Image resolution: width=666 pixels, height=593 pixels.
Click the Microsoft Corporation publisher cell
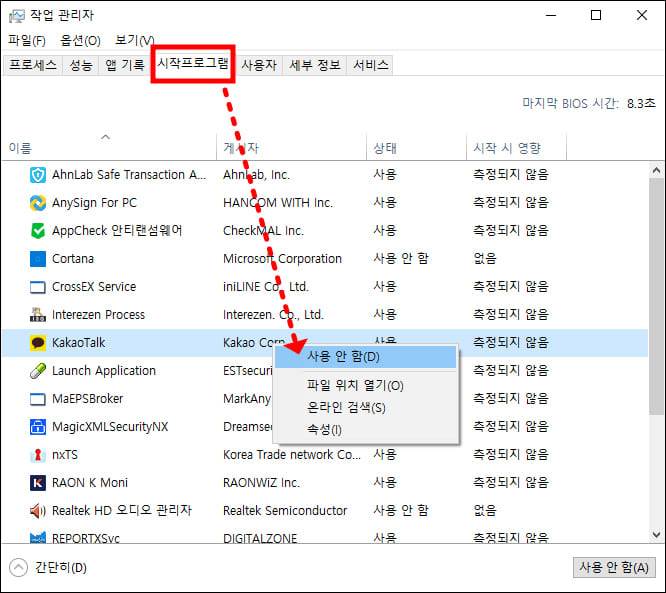pos(282,259)
